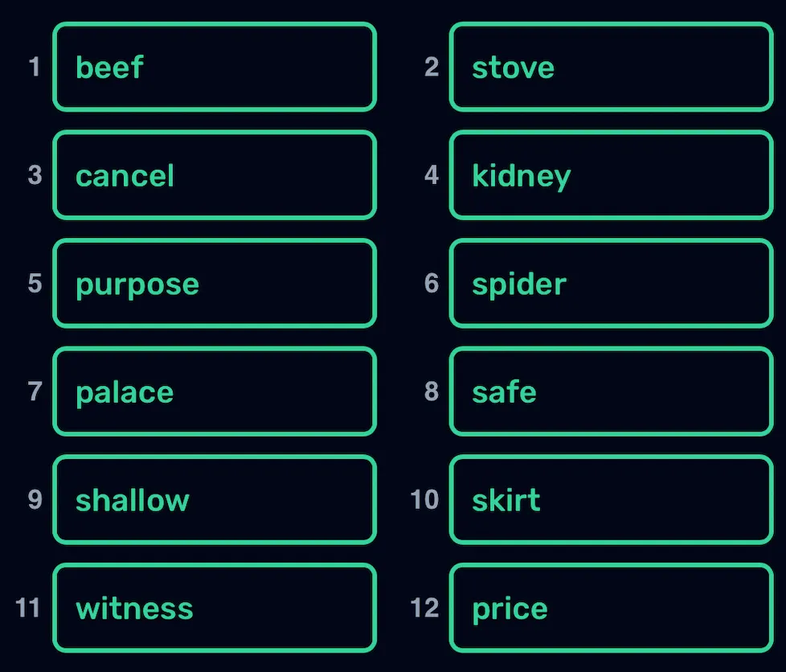Click the number 2 label beside 'stove'
786x672 pixels.
pos(432,67)
